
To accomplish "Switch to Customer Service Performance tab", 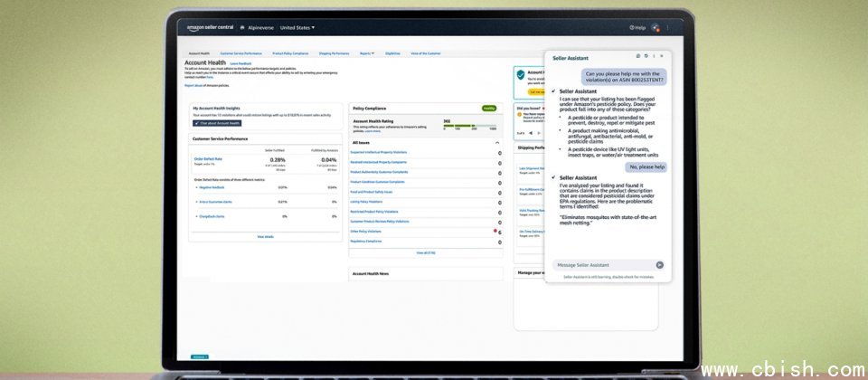I will 241,53.
